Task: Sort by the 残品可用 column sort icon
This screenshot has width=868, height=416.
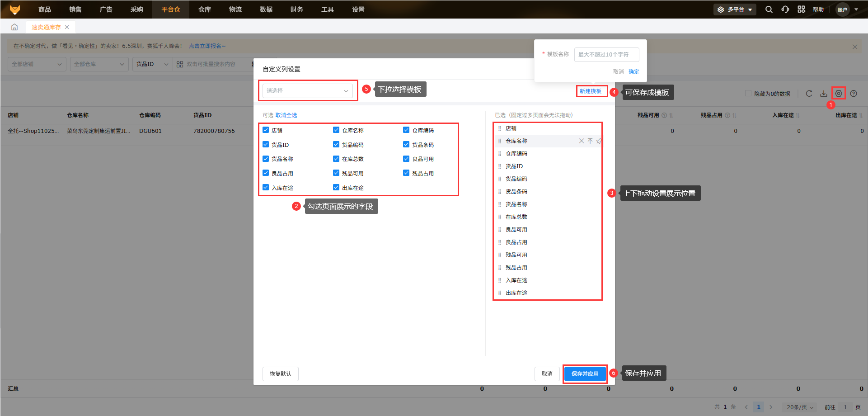Action: click(x=671, y=115)
